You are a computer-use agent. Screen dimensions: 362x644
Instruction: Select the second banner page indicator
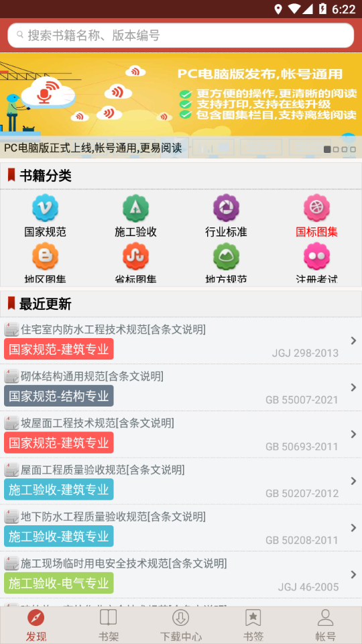(x=336, y=150)
